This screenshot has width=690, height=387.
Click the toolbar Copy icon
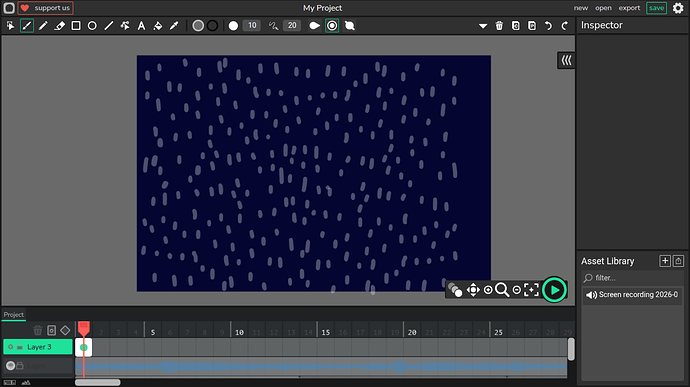(x=516, y=26)
